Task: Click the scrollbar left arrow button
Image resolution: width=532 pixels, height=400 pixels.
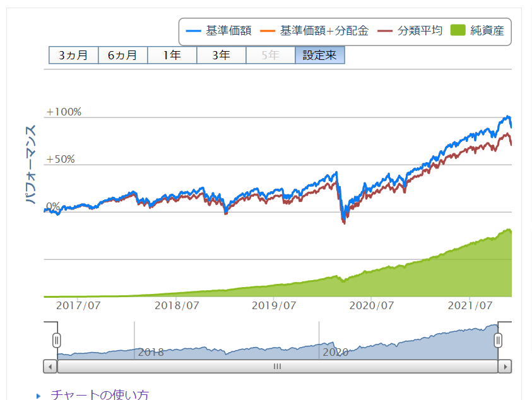Action: click(x=49, y=367)
